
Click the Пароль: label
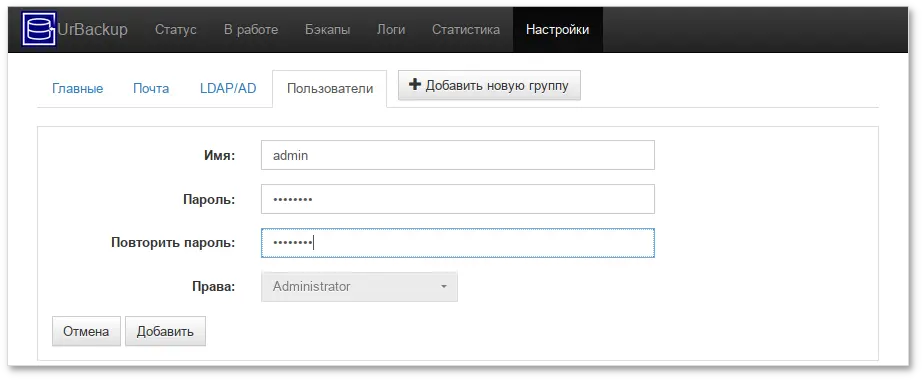209,200
